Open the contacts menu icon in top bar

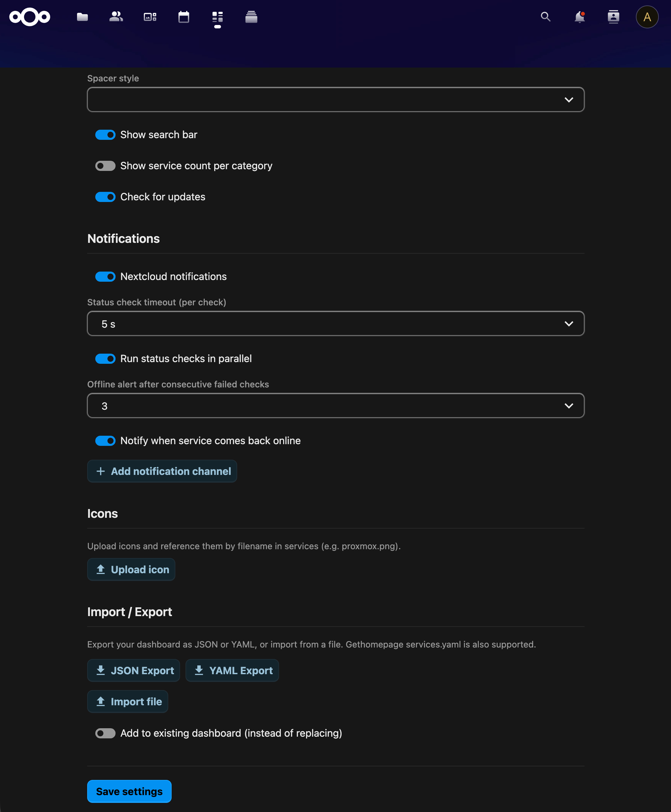[613, 17]
